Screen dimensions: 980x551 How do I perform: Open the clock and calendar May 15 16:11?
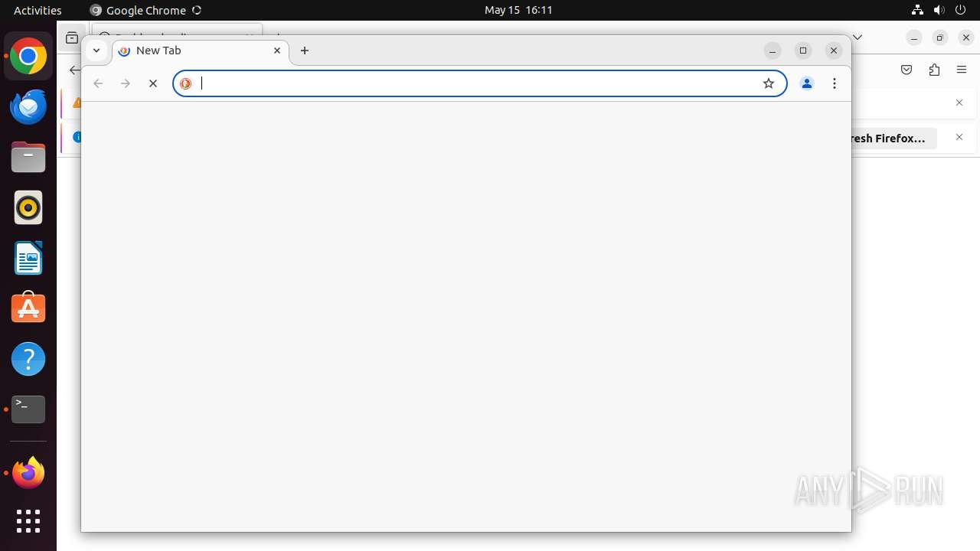[x=518, y=10]
